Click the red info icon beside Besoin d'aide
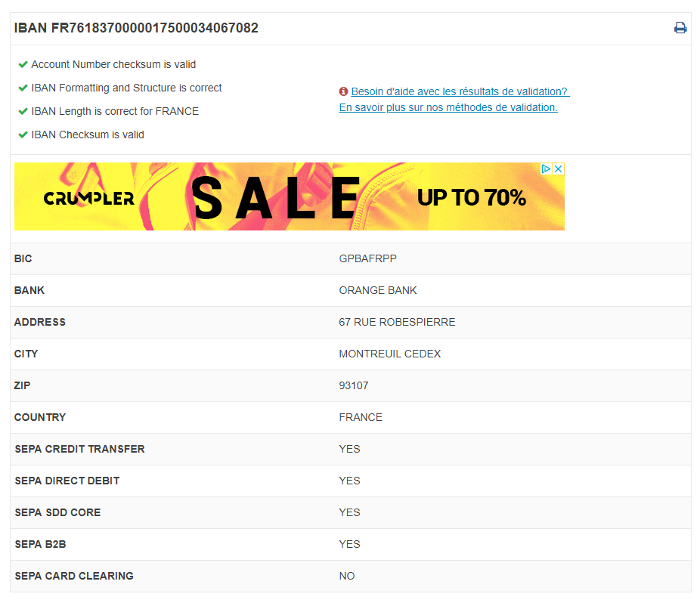The image size is (700, 603). click(x=343, y=91)
